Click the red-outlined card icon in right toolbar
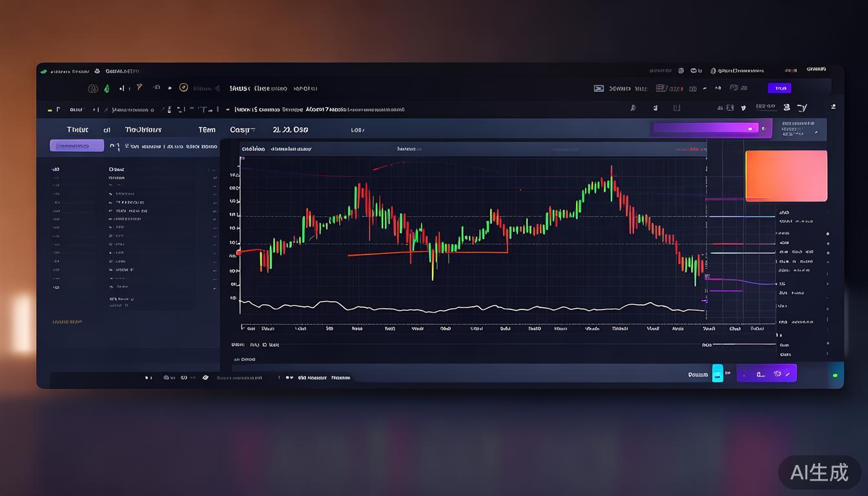The width and height of the screenshot is (868, 496). pyautogui.click(x=661, y=88)
